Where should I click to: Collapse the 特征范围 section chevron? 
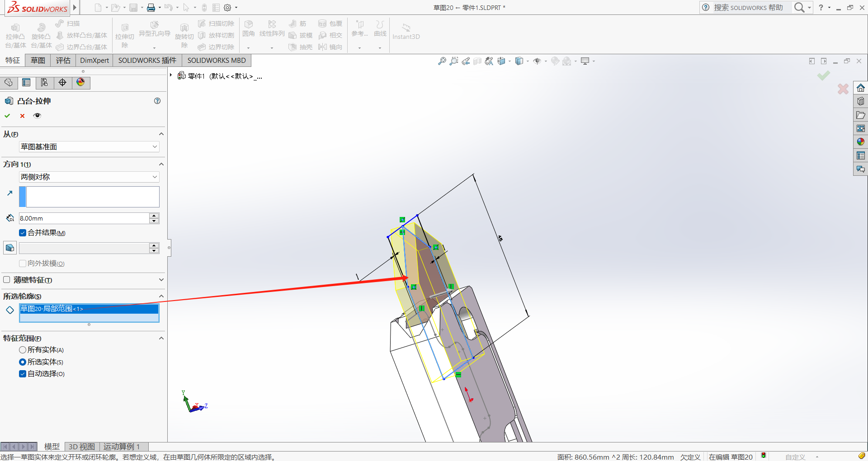pyautogui.click(x=161, y=338)
